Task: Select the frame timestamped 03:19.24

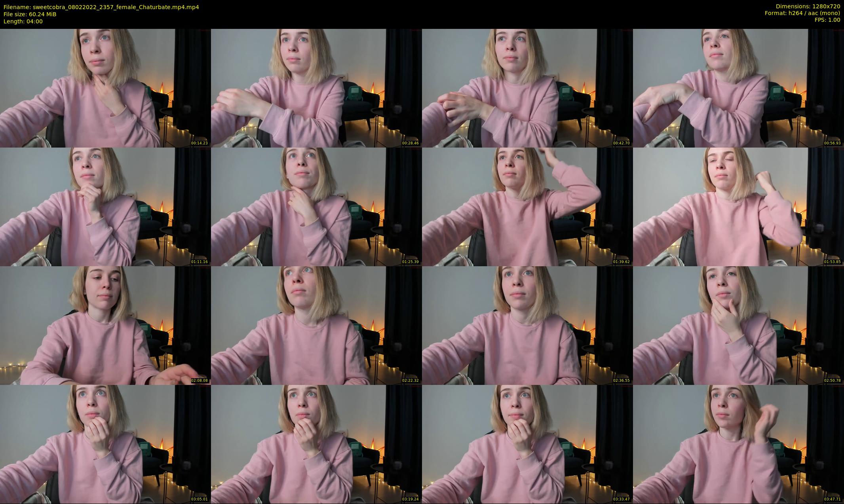Action: [x=316, y=444]
